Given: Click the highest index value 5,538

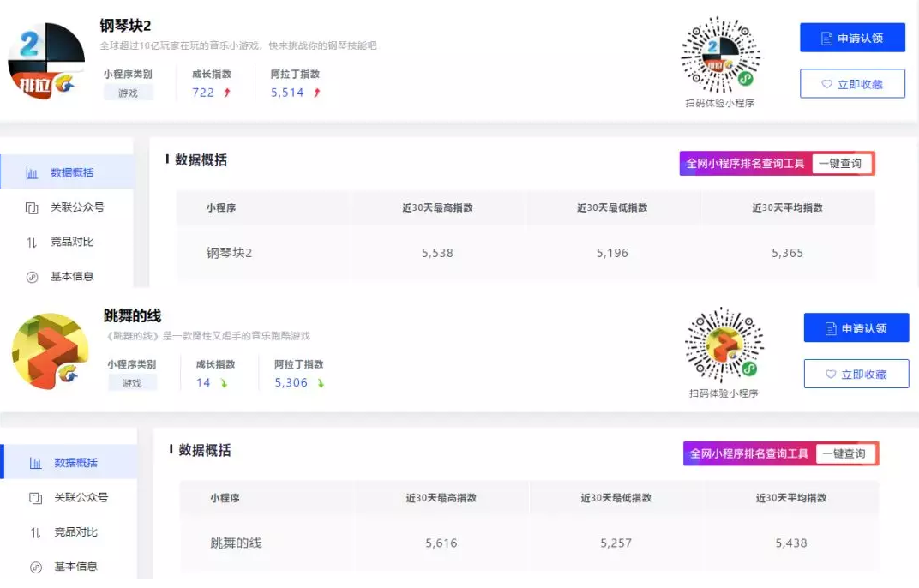Looking at the screenshot, I should pos(438,253).
